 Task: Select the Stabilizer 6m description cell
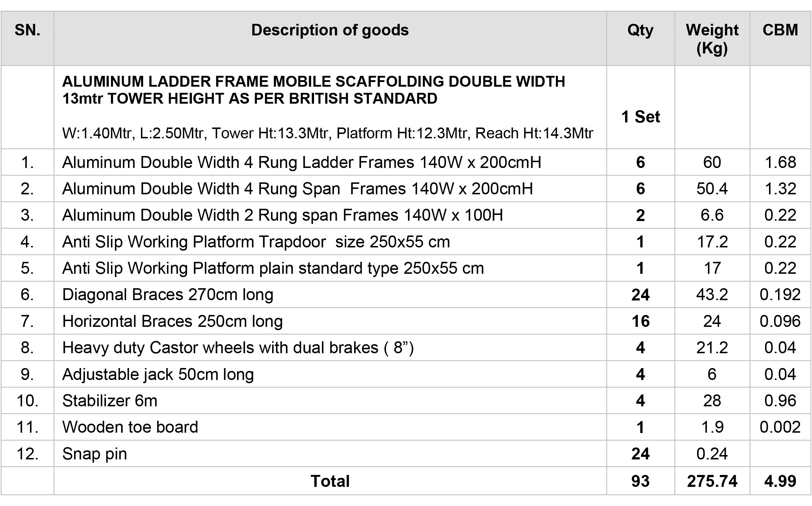point(330,401)
